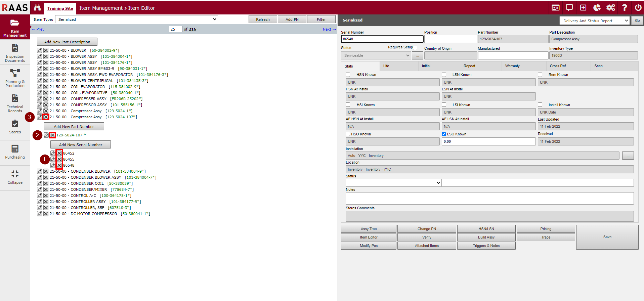Uncheck the LSO Known checkbox
The height and width of the screenshot is (301, 644).
click(x=444, y=134)
